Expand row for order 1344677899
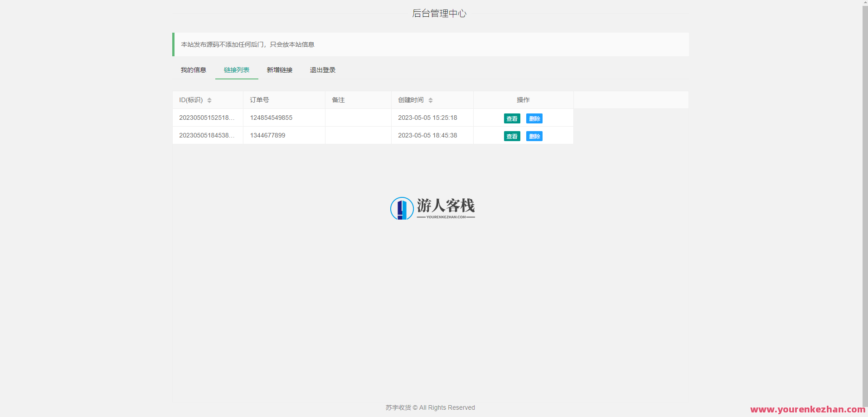 coord(267,135)
